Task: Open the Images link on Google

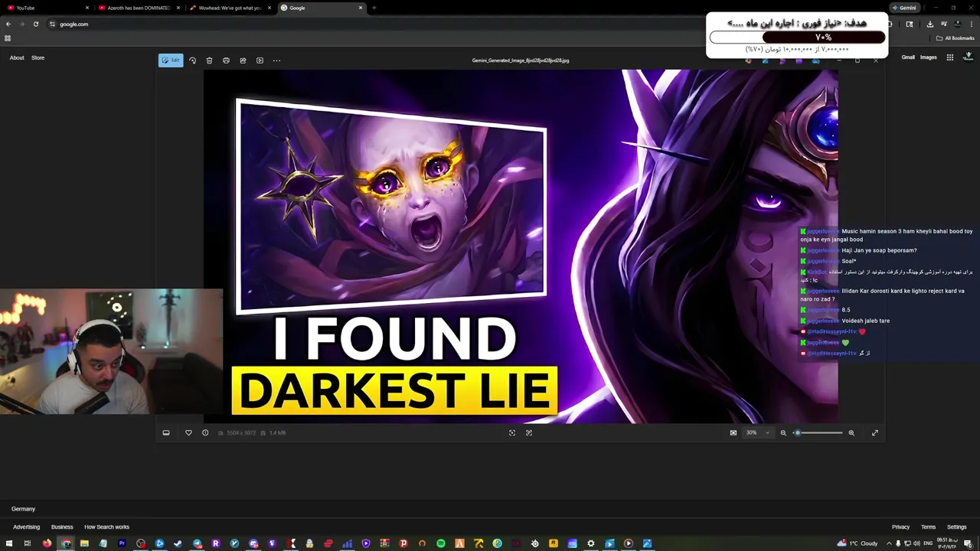Action: coord(929,57)
